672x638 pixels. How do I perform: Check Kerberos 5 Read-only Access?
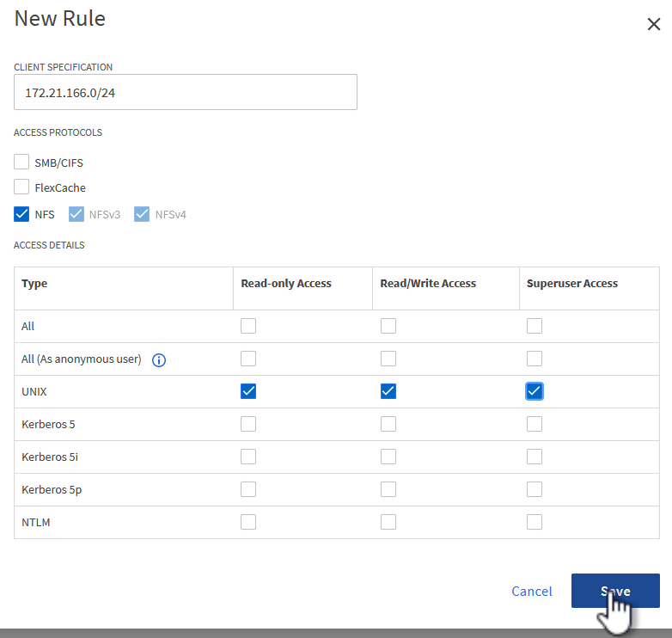(248, 424)
